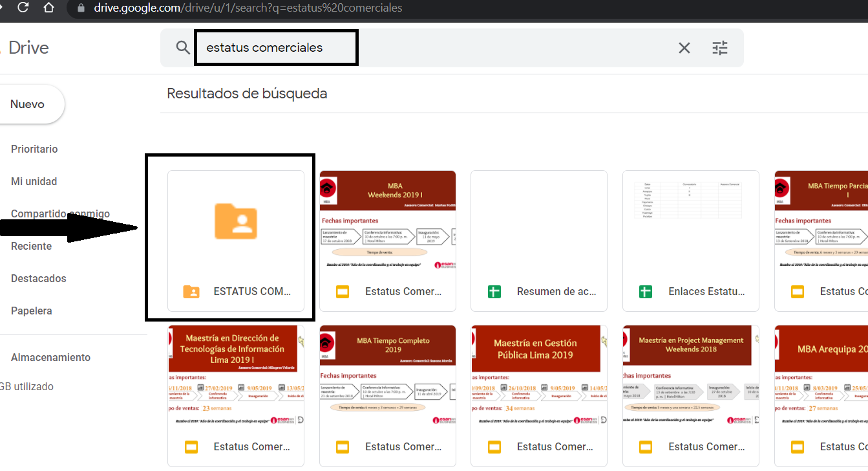Click the small shared-folder icon beside ESTATUS COM...
Image resolution: width=868 pixels, height=471 pixels.
191,292
